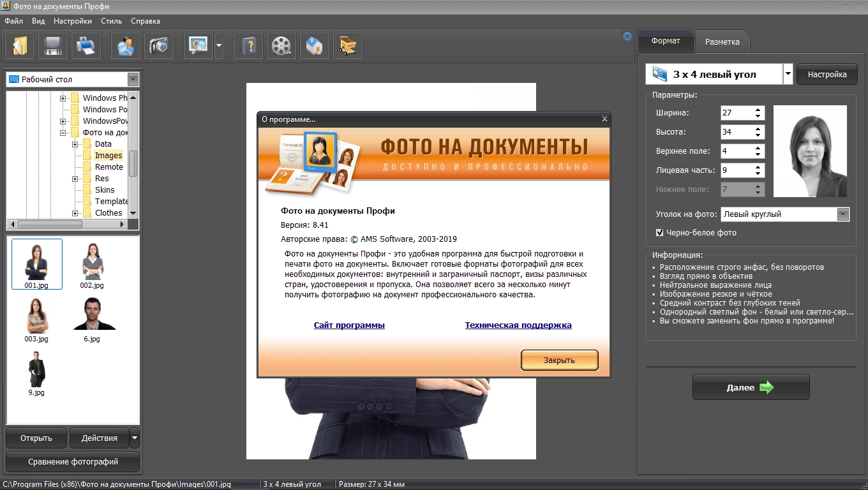The image size is (868, 490).
Task: Click the folder tree horizontal scrollbar thumb
Action: pos(50,224)
